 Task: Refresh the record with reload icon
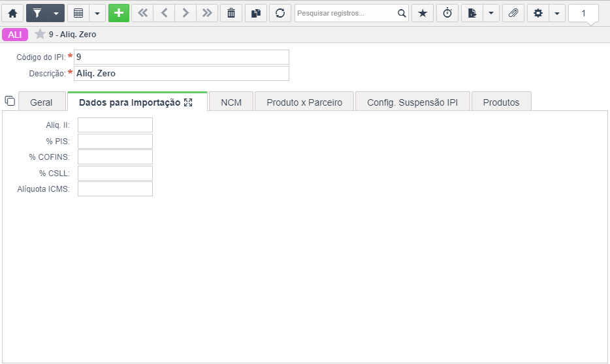tap(280, 13)
